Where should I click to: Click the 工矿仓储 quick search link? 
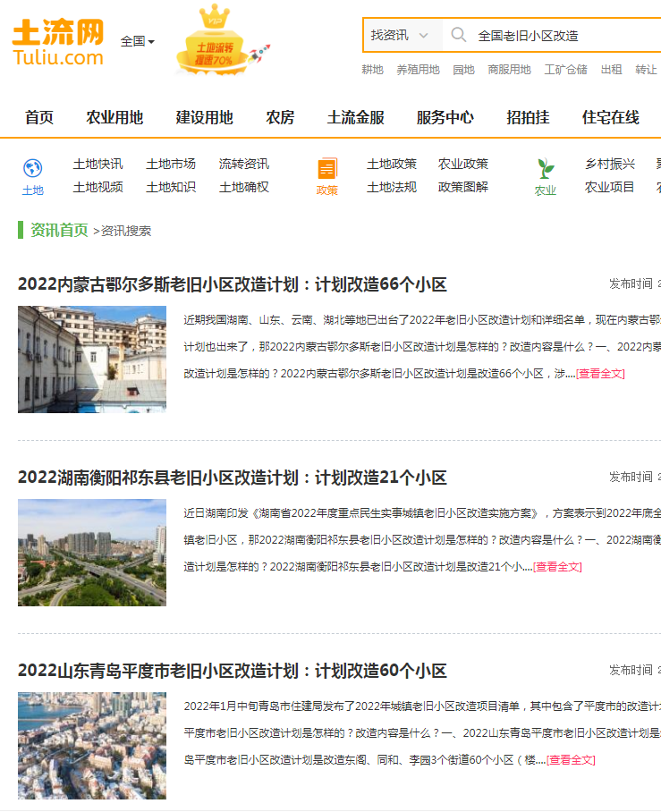coord(565,70)
